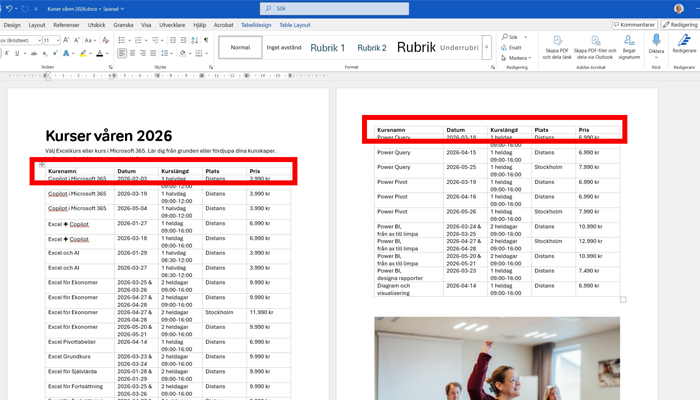
Task: Click Skapa PDF och dela länk icon
Action: point(557,42)
